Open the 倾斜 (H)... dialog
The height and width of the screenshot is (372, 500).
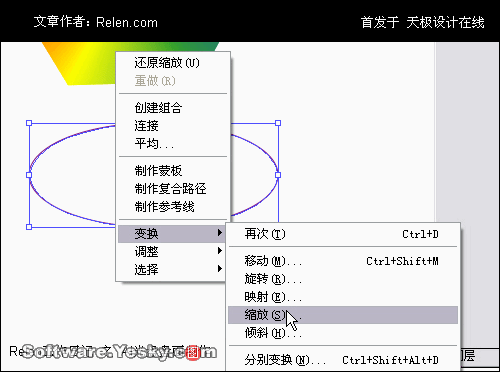click(x=343, y=333)
